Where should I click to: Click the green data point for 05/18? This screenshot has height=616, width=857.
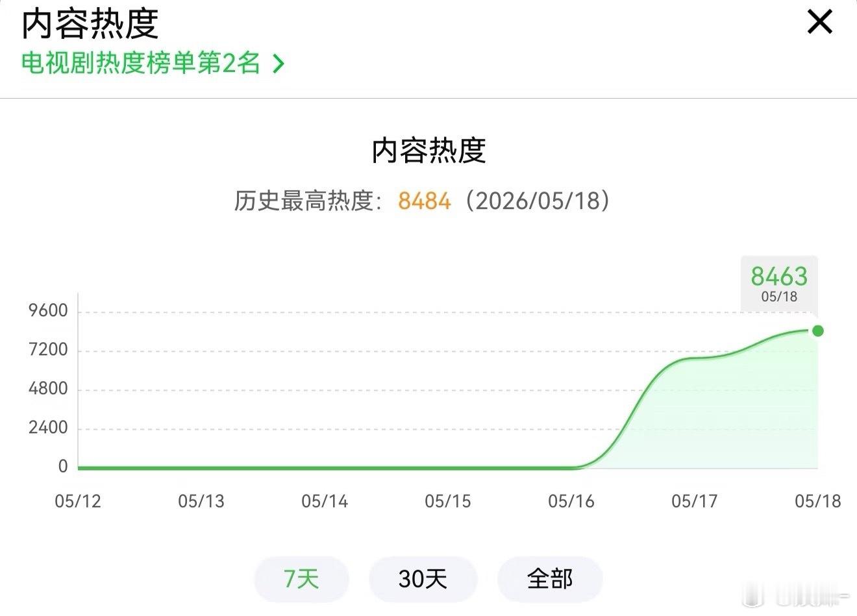(x=818, y=331)
